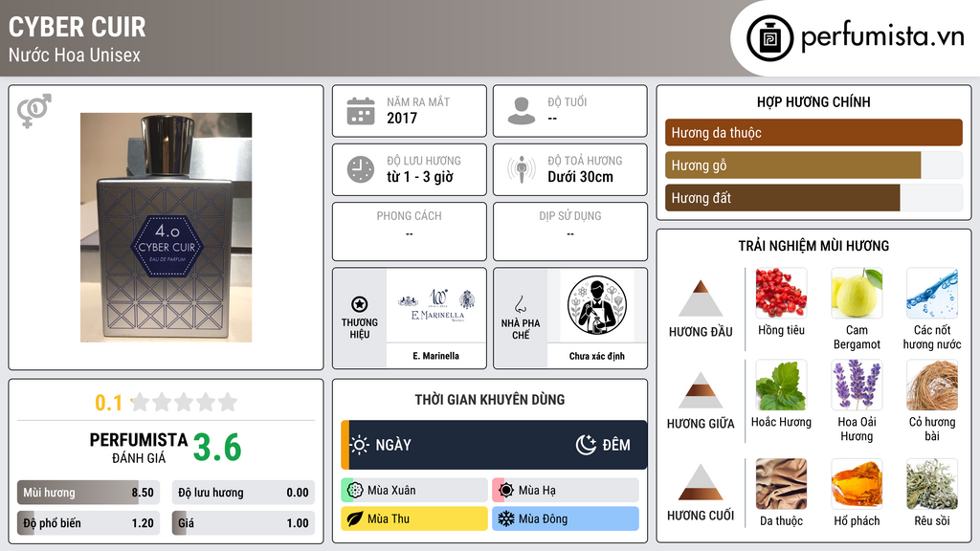Click the Mùi hương 8.50 rating bar
980x551 pixels.
(88, 493)
